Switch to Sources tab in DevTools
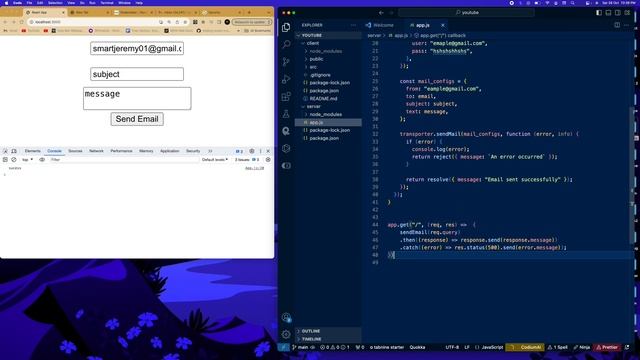640x360 pixels. (x=75, y=151)
